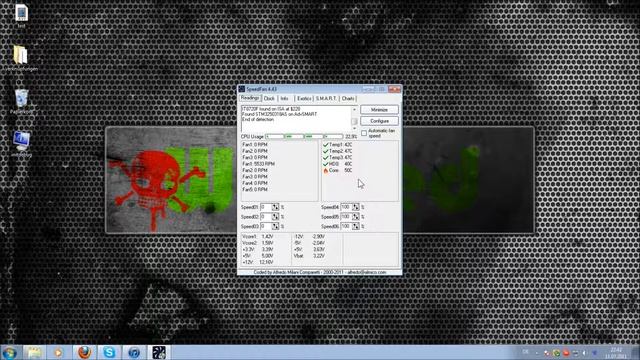Click the log scrollbar up arrow

pos(354,109)
